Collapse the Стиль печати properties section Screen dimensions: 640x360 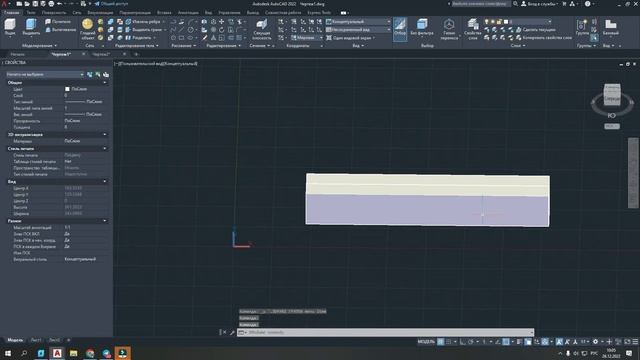coord(105,149)
